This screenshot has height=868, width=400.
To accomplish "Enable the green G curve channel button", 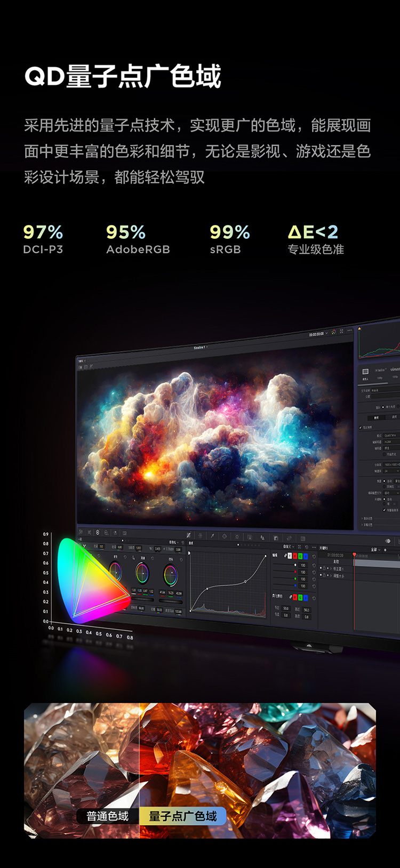I will (x=300, y=556).
